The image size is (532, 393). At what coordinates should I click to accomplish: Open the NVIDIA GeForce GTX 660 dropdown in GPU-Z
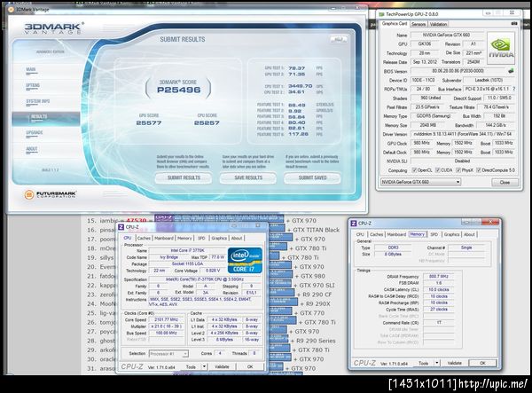point(420,182)
